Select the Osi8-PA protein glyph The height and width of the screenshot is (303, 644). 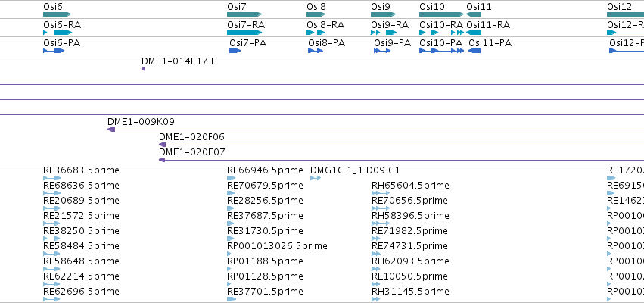tap(316, 51)
